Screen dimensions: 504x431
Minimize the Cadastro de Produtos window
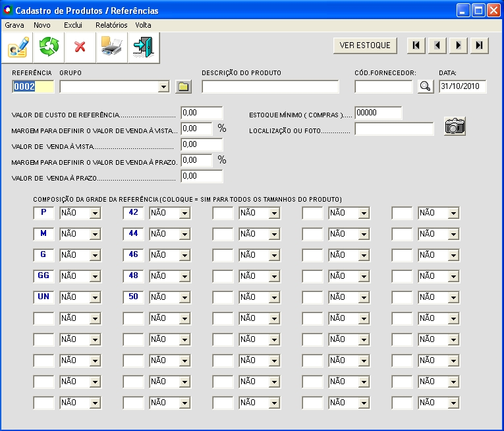[x=463, y=11]
